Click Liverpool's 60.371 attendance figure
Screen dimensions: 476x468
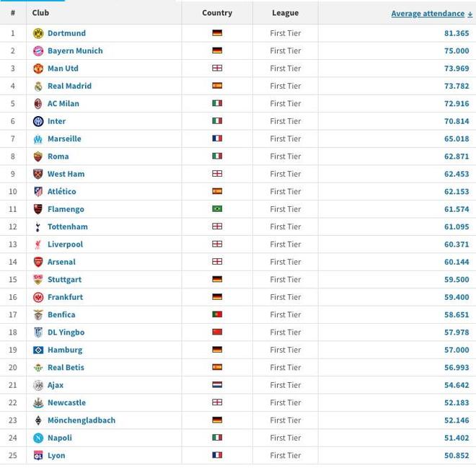click(x=456, y=244)
